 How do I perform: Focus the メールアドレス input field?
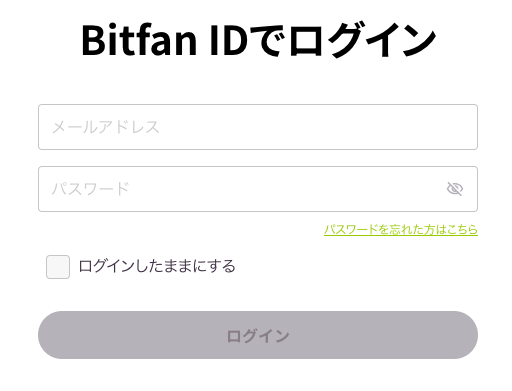(x=258, y=127)
